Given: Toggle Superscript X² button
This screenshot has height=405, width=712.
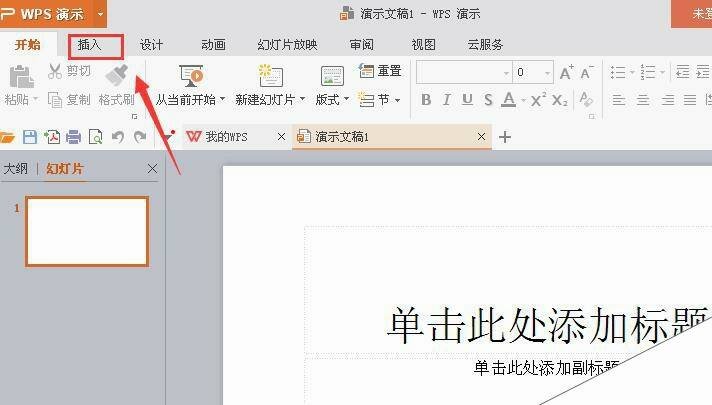Looking at the screenshot, I should (539, 99).
